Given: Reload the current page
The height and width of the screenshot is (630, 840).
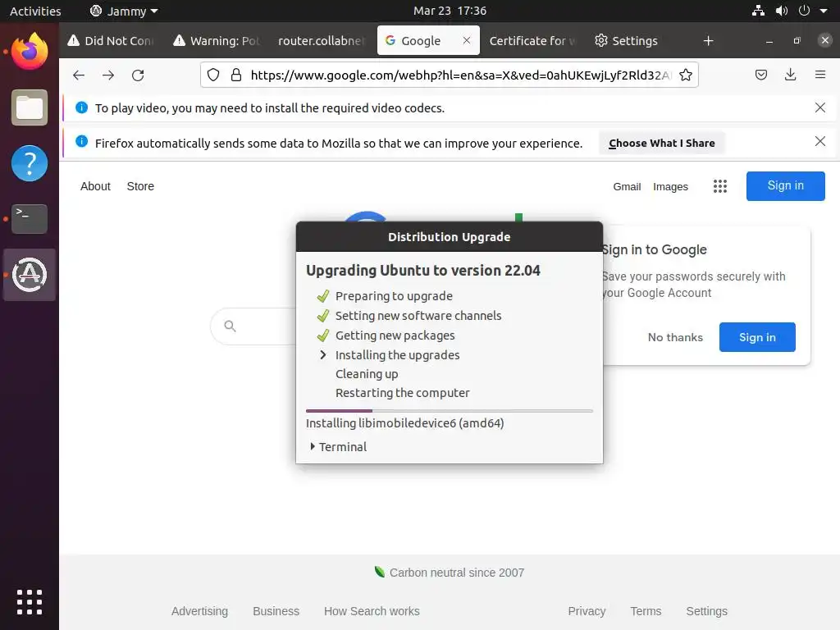Looking at the screenshot, I should pos(138,75).
